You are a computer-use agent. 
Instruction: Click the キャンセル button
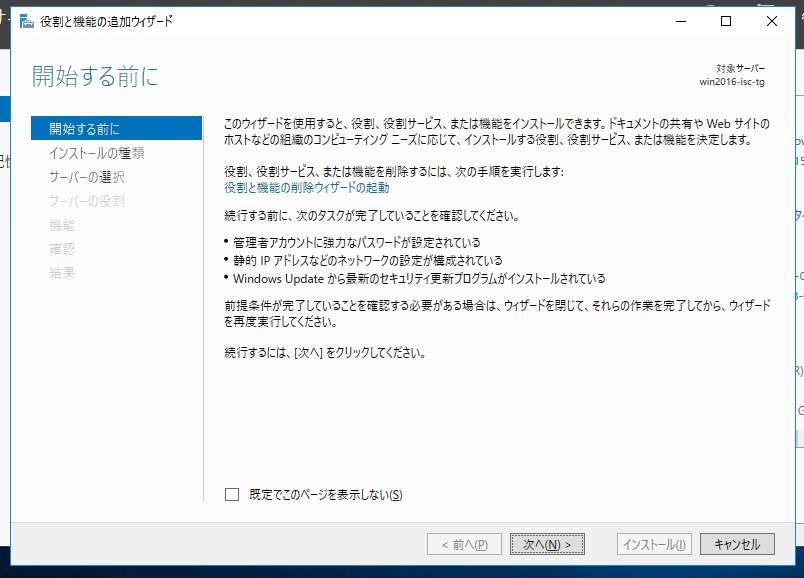(737, 544)
